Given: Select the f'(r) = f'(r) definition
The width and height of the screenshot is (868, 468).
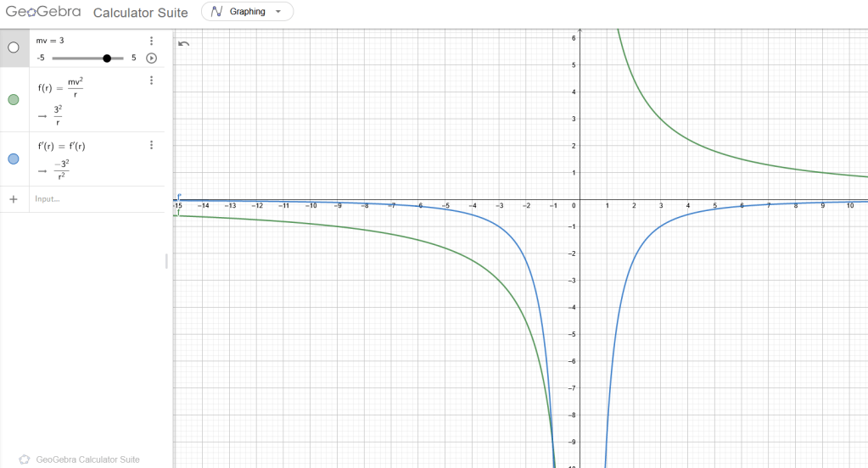Looking at the screenshot, I should (x=61, y=146).
